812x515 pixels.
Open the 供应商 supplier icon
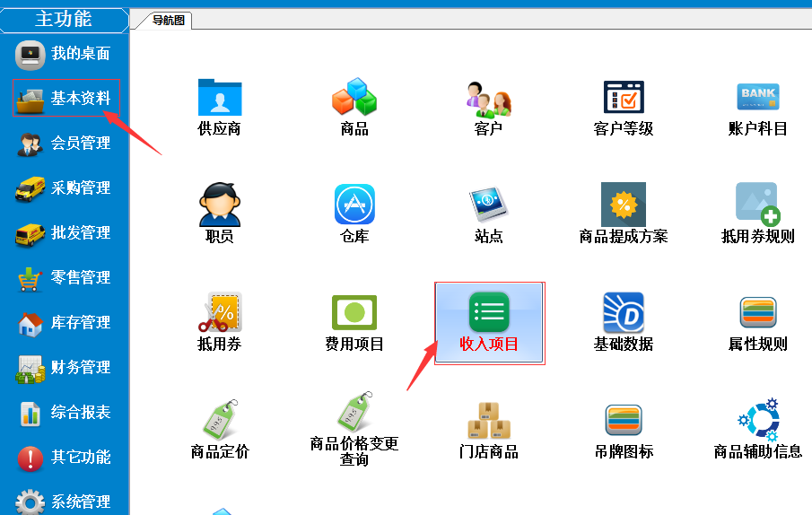220,97
